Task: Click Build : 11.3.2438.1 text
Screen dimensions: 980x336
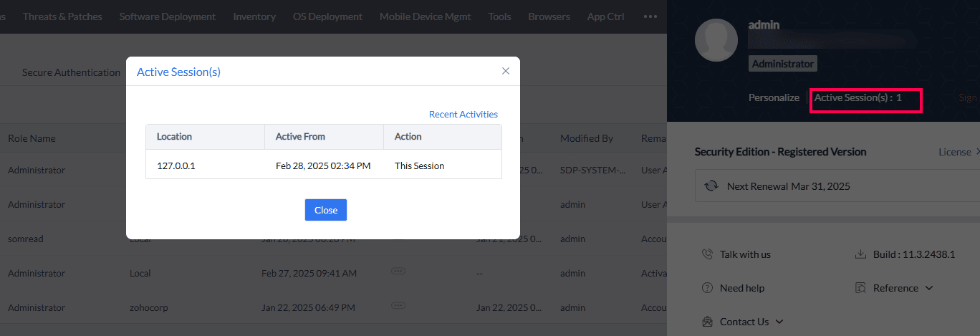Action: click(x=914, y=254)
